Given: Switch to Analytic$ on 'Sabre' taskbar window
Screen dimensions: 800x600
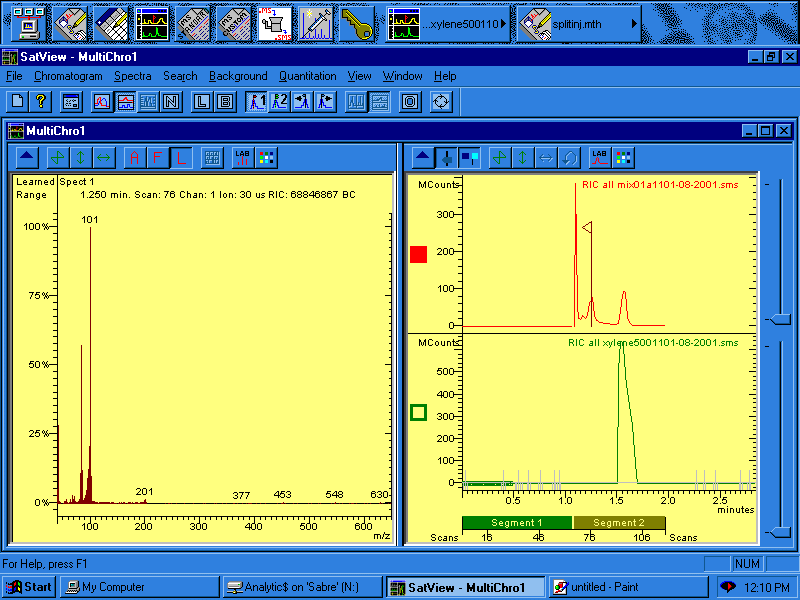Looking at the screenshot, I should pyautogui.click(x=302, y=587).
